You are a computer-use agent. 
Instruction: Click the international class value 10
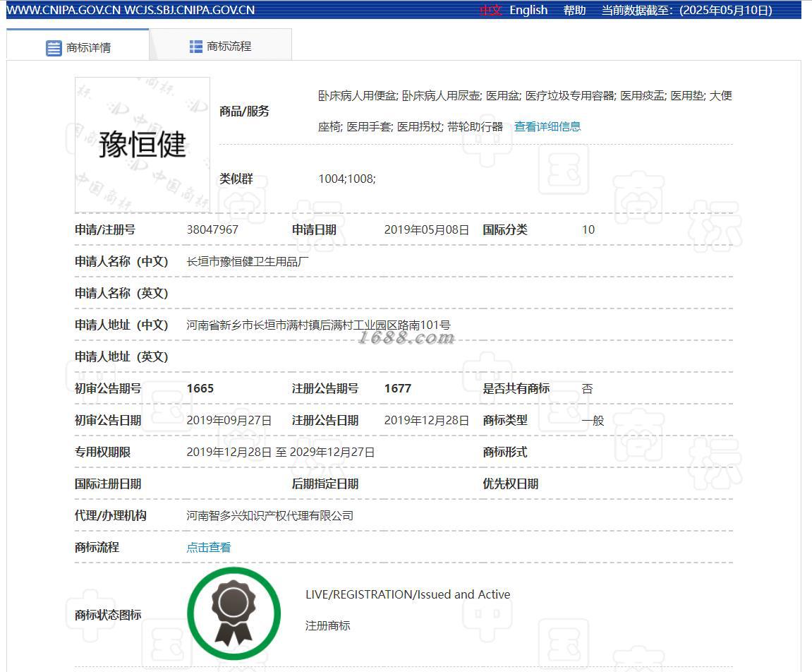[588, 229]
